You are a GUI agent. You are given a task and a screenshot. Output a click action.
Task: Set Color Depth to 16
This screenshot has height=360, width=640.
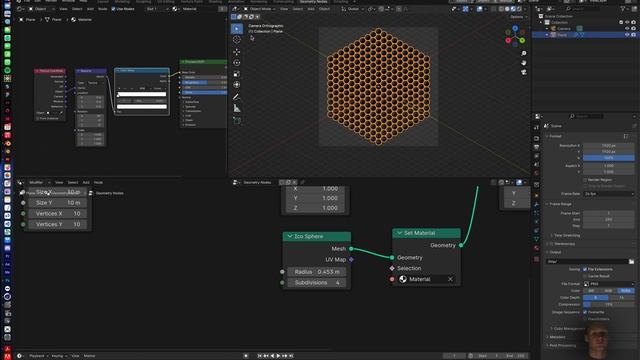(x=622, y=298)
